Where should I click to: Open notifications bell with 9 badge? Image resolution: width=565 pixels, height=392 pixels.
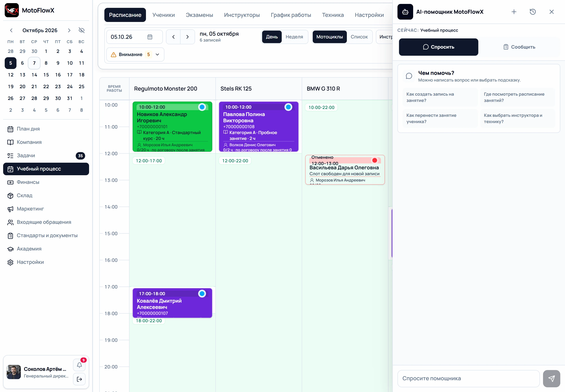pos(79,365)
